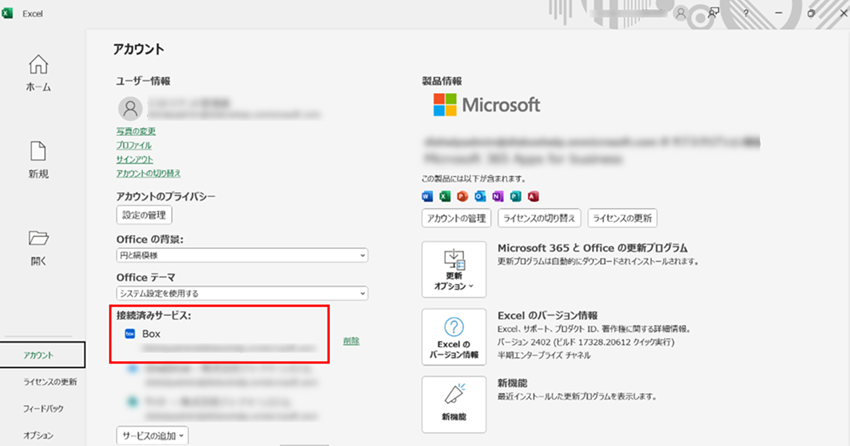Viewport: 850px width, 446px height.
Task: Click the user profile avatar picture
Action: click(x=129, y=108)
